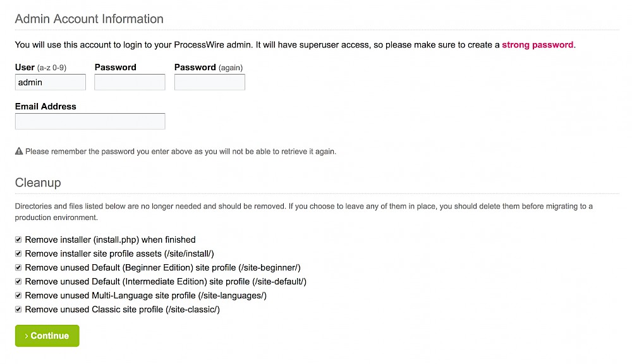Click the User field containing admin
The height and width of the screenshot is (364, 632).
click(50, 82)
